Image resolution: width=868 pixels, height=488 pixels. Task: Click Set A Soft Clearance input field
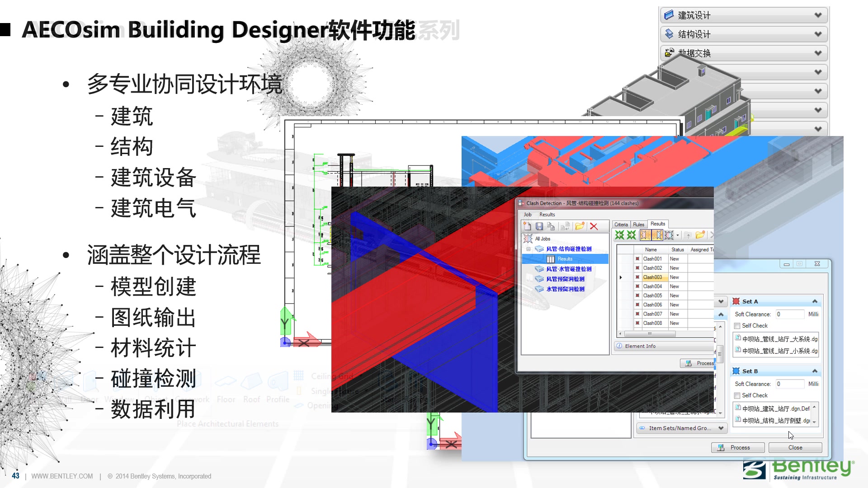[789, 314]
